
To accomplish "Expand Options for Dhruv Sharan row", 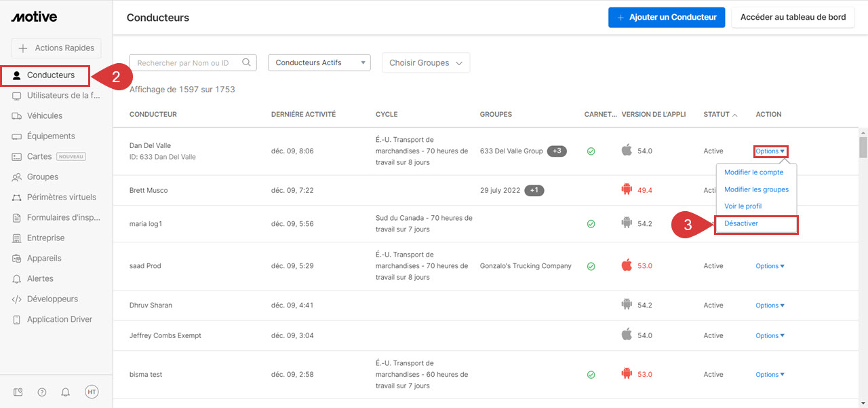I will click(x=770, y=305).
